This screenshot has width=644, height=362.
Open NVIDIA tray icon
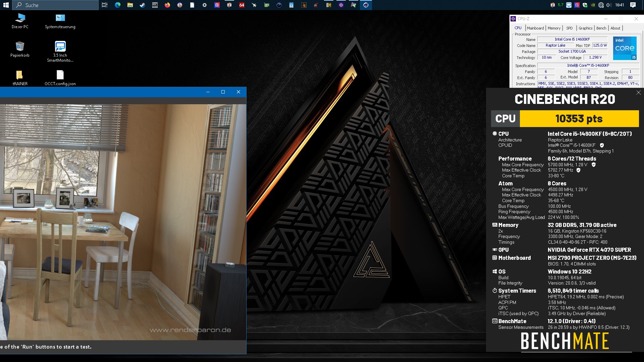click(593, 5)
